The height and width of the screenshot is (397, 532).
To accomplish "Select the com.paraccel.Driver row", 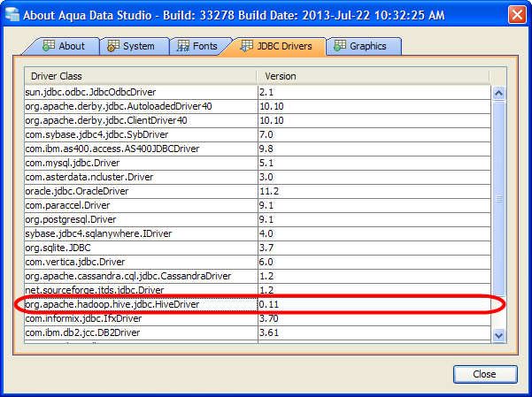I will tap(258, 205).
